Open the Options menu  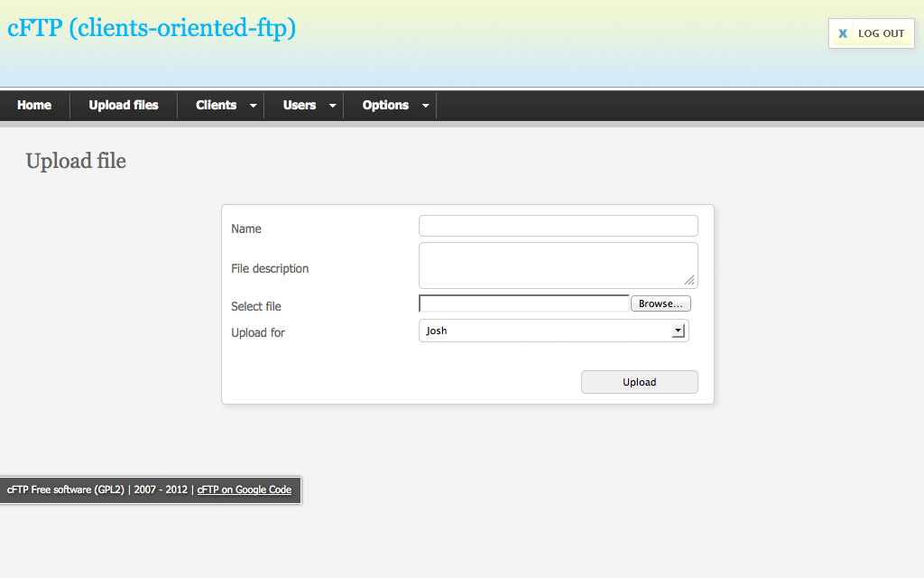tap(385, 106)
